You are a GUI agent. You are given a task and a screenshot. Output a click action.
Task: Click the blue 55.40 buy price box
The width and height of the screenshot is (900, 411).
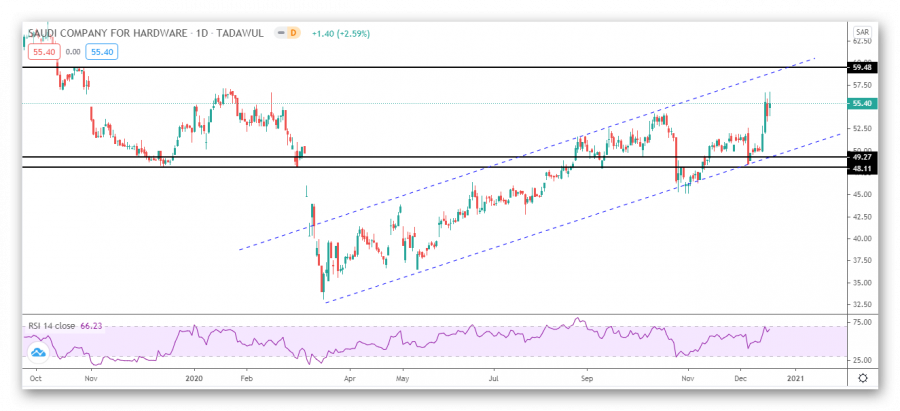click(x=101, y=49)
